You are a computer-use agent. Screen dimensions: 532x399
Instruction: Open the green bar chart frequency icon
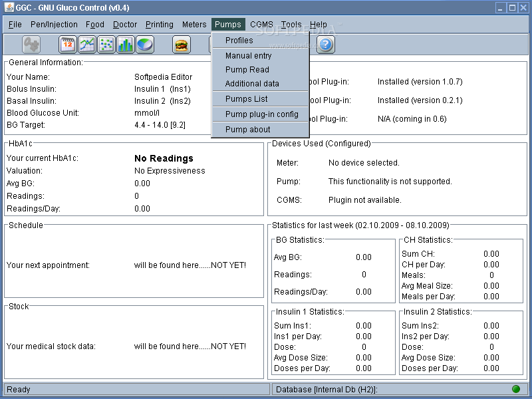coord(126,45)
